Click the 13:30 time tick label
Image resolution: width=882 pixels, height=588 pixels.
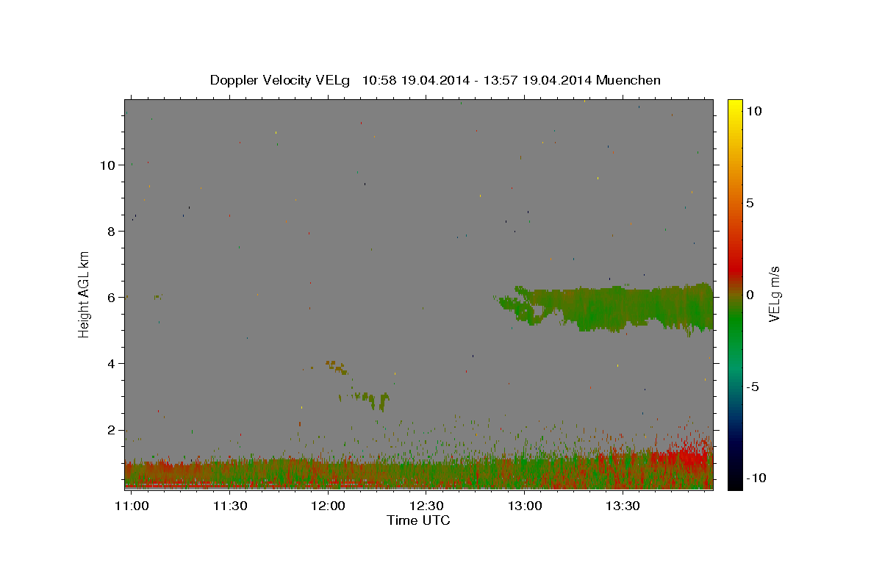tap(623, 506)
